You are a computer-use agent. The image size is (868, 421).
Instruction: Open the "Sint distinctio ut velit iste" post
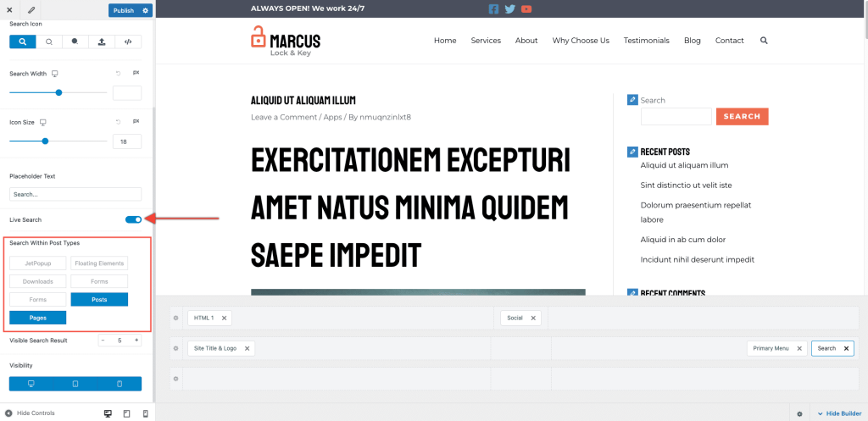686,186
